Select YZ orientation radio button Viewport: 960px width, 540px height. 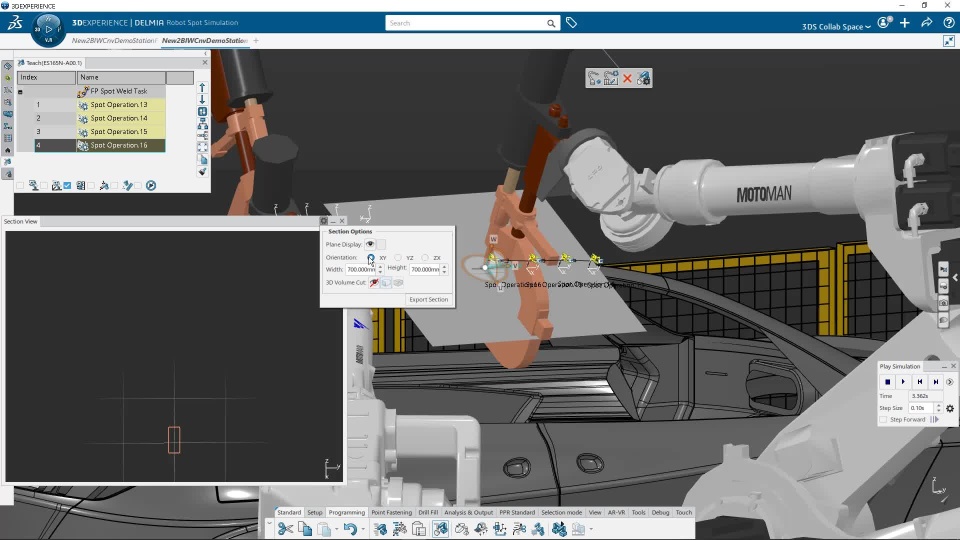398,258
